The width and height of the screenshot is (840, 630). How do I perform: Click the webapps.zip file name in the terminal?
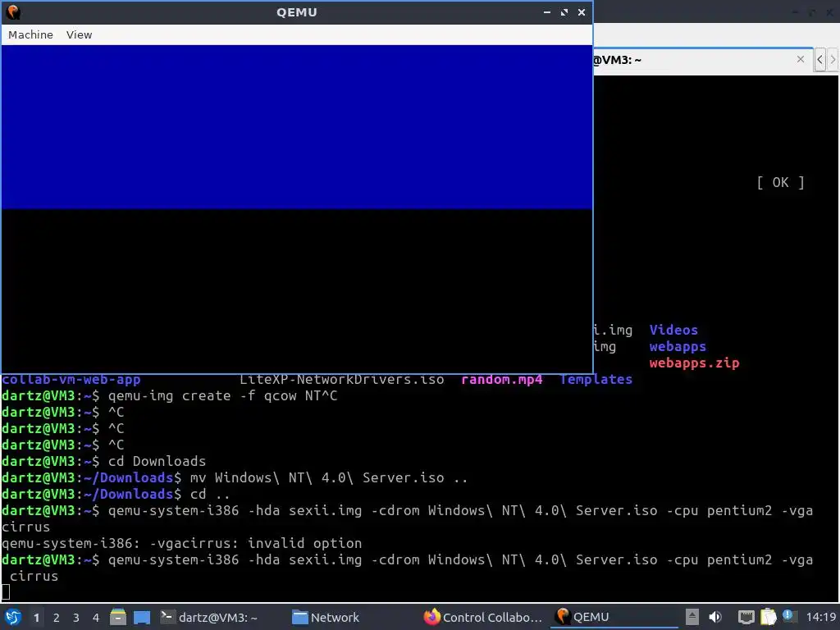point(694,363)
